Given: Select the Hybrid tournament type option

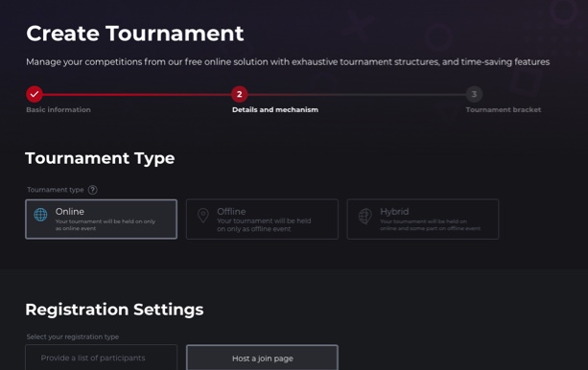Looking at the screenshot, I should tap(423, 220).
